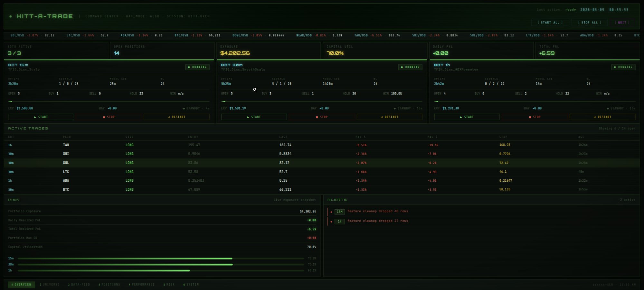The image size is (644, 290).
Task: Expand the ALERTS panel header
Action: click(x=337, y=199)
